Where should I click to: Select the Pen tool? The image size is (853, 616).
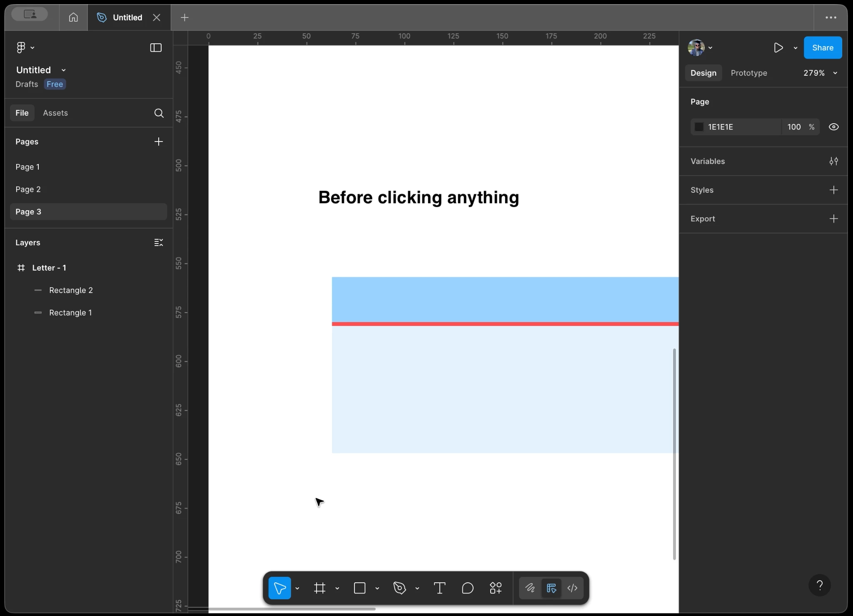click(x=399, y=588)
